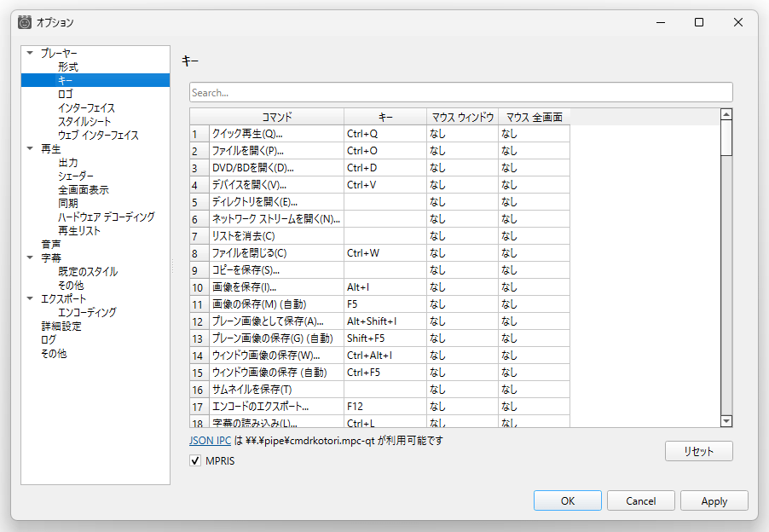Click row header number 4

tap(199, 185)
